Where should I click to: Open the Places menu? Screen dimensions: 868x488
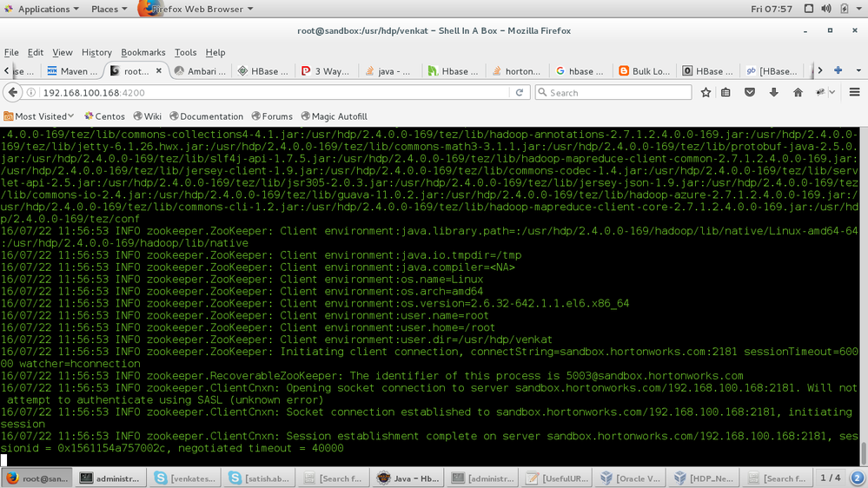tap(109, 9)
